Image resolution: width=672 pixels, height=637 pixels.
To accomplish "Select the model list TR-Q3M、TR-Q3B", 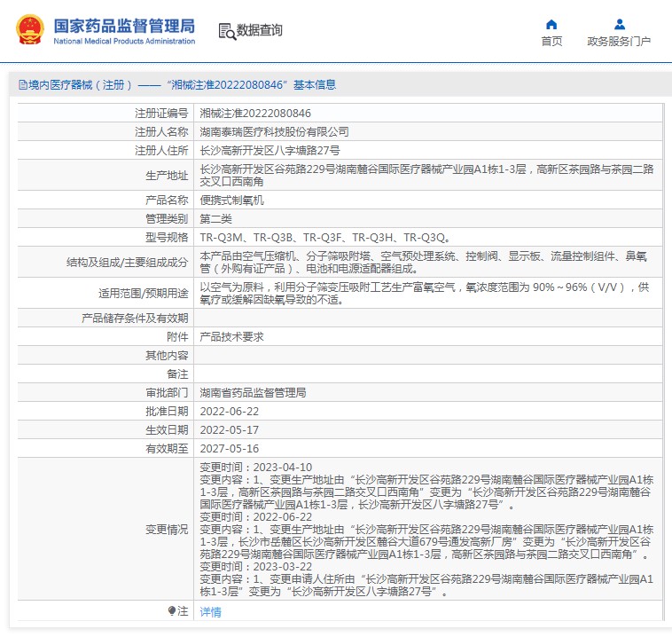I will tap(324, 238).
